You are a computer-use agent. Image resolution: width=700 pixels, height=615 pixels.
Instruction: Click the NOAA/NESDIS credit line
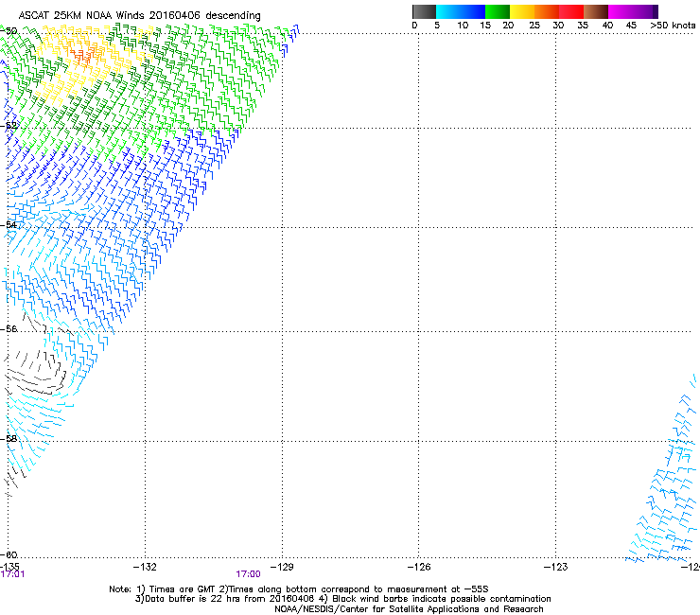pos(409,609)
